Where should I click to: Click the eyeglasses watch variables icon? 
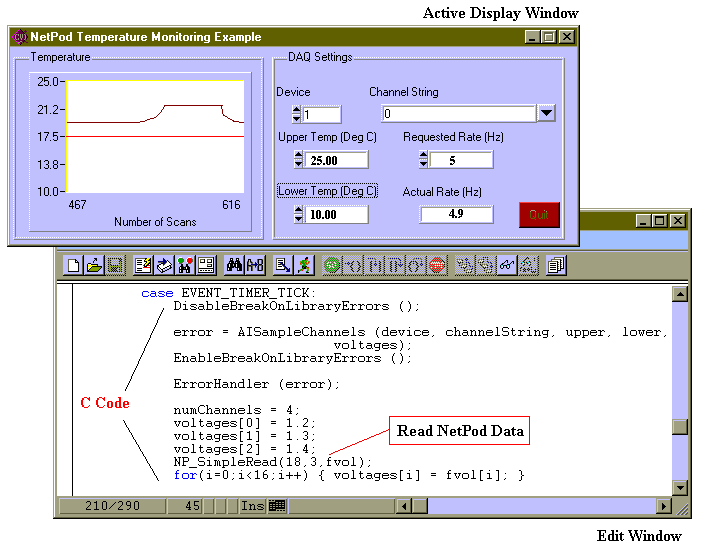pos(507,265)
